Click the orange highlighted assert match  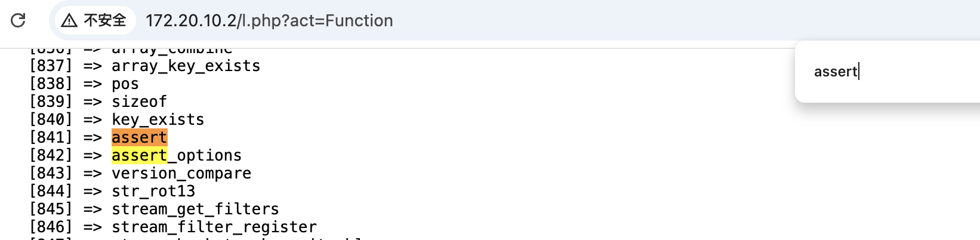[139, 137]
